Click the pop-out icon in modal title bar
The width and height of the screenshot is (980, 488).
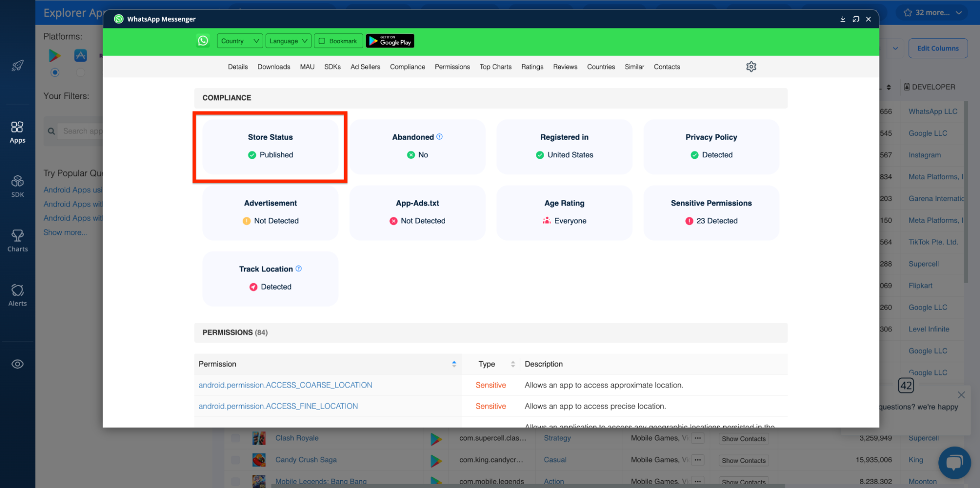click(856, 19)
